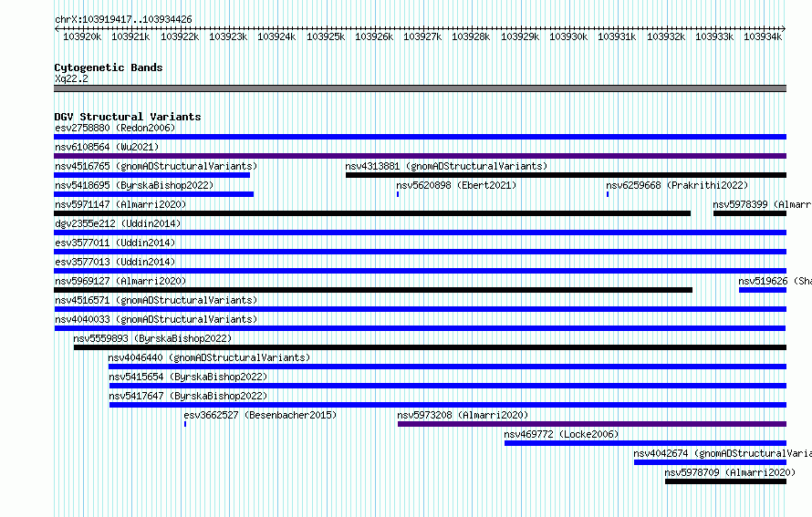Click the esv3577013 (Uddin2014) bar
The height and width of the screenshot is (517, 812).
coord(420,271)
